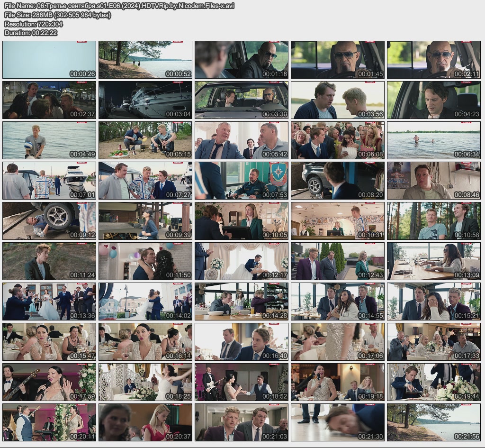The height and width of the screenshot is (448, 485).
Task: Open the draped-curtain hall frame at 00:12:17
Action: pos(242,261)
